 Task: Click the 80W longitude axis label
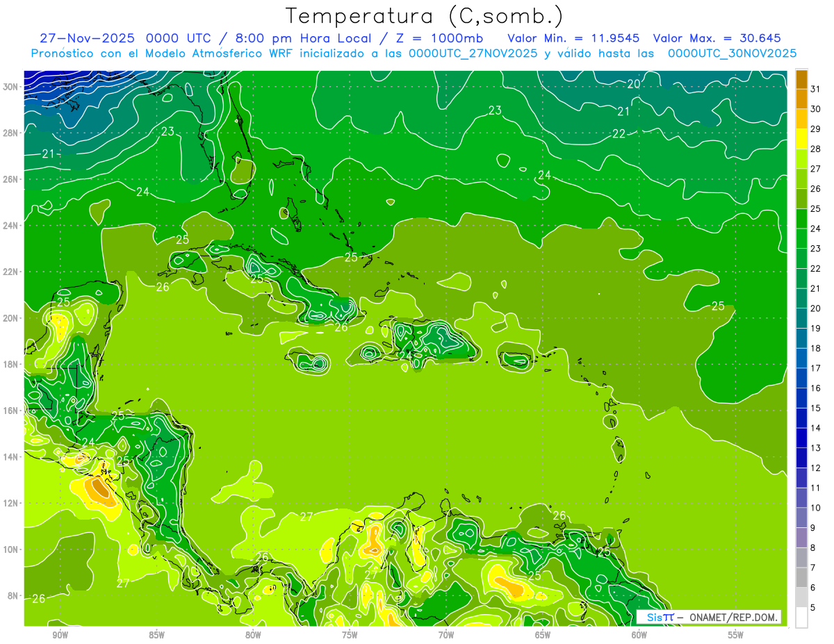(253, 635)
